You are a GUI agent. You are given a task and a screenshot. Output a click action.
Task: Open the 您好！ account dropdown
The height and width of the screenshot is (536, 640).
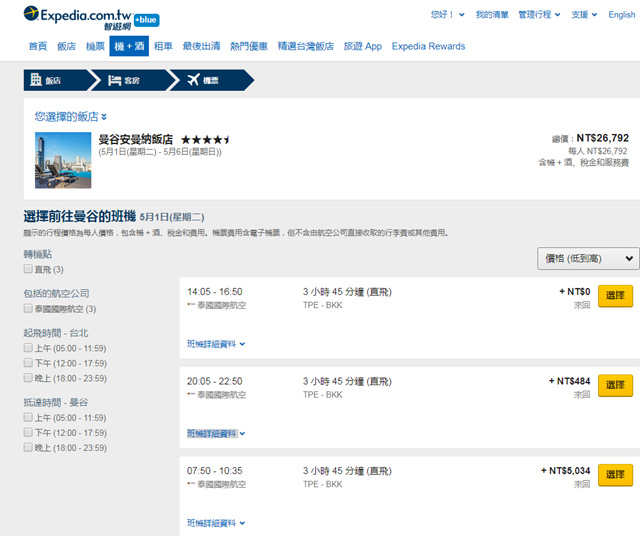(x=448, y=15)
